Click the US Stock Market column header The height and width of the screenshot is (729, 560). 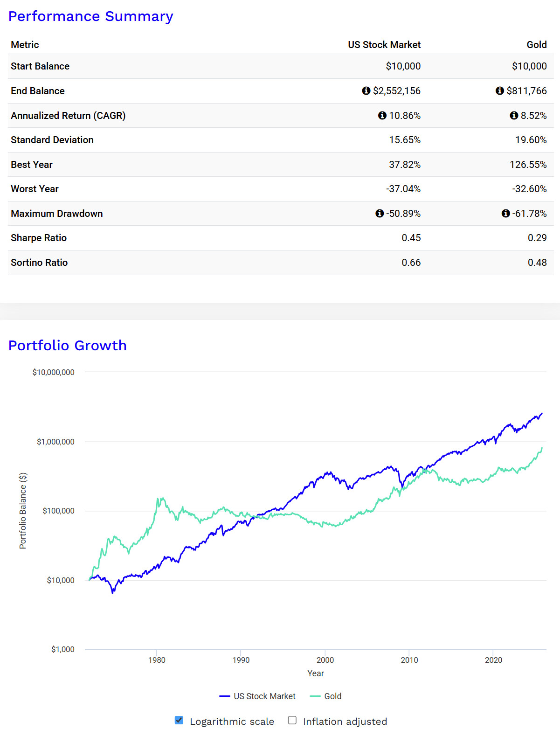(384, 45)
